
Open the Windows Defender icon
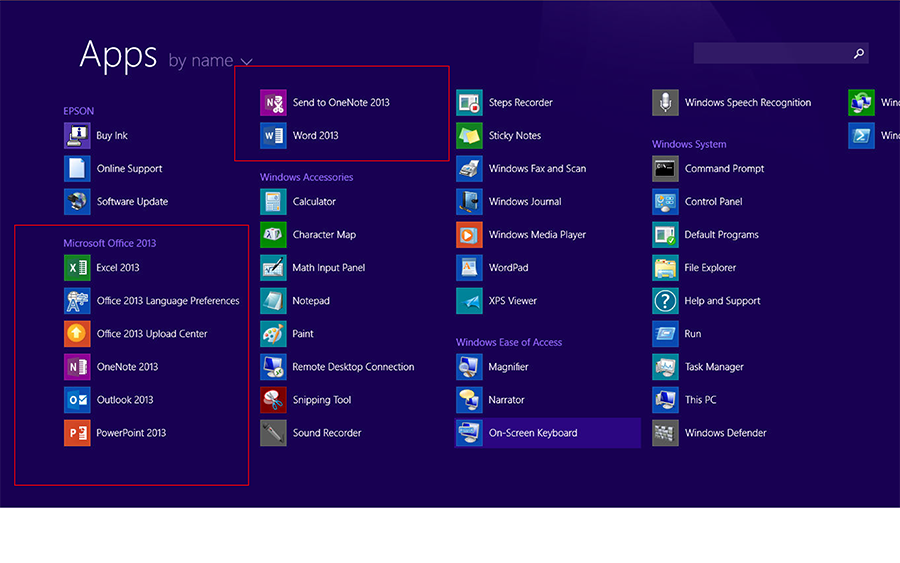click(x=665, y=433)
